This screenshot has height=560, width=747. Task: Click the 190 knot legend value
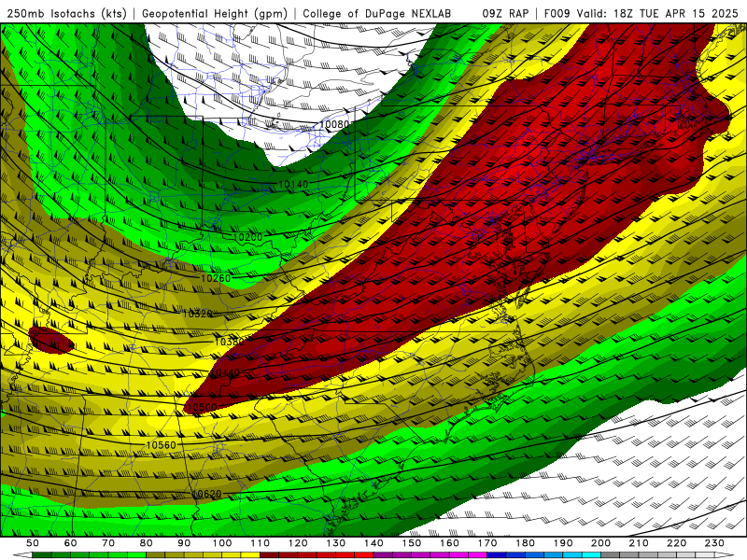(563, 543)
